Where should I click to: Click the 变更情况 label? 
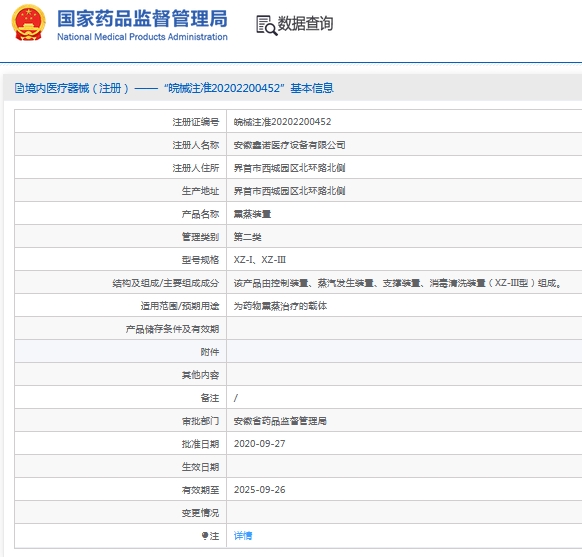[200, 513]
